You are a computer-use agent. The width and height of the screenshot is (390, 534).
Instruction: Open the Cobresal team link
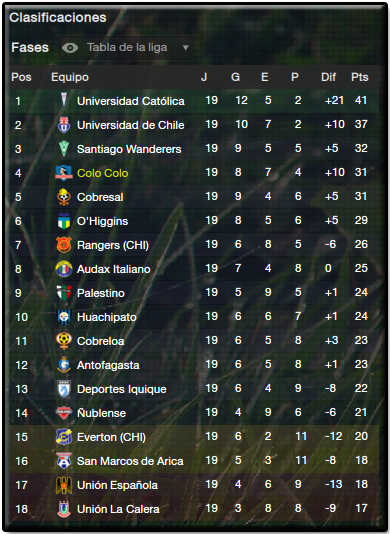coord(100,197)
